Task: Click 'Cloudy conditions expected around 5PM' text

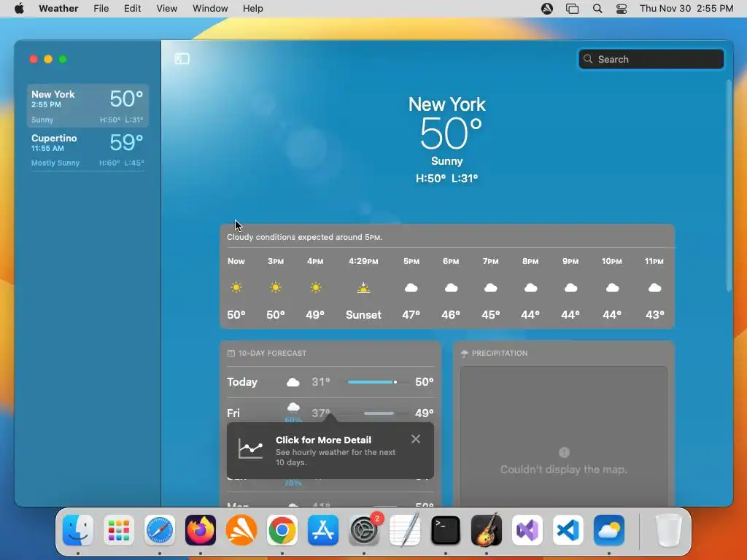Action: coord(304,237)
